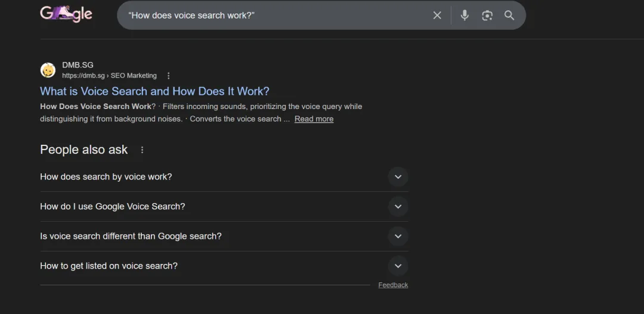Click the https://dmb.sg › SEO Marketing breadcrumb

[109, 76]
